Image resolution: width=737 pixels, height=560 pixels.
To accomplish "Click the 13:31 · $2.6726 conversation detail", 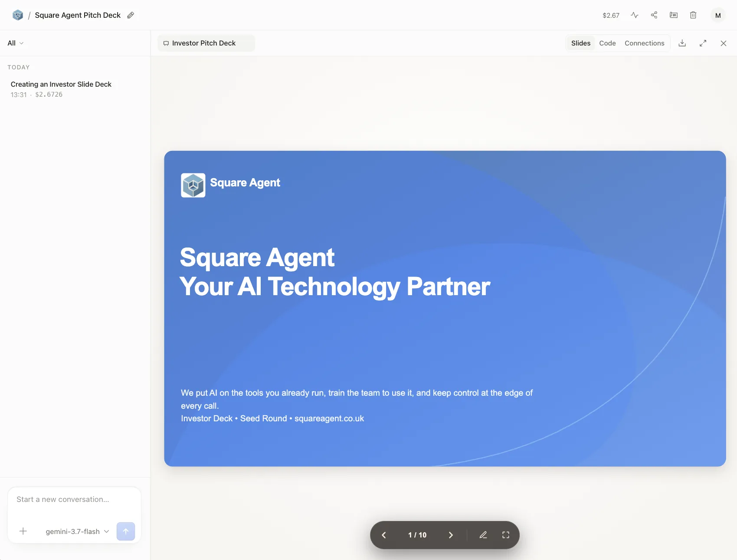I will point(36,94).
